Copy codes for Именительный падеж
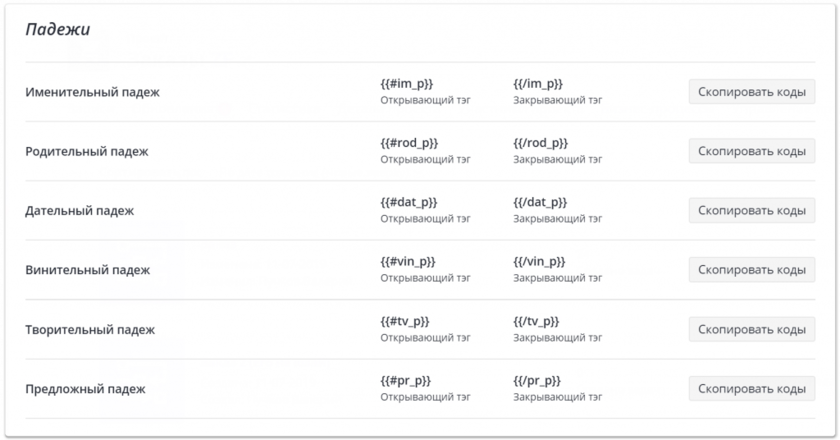840x440 pixels. point(751,92)
